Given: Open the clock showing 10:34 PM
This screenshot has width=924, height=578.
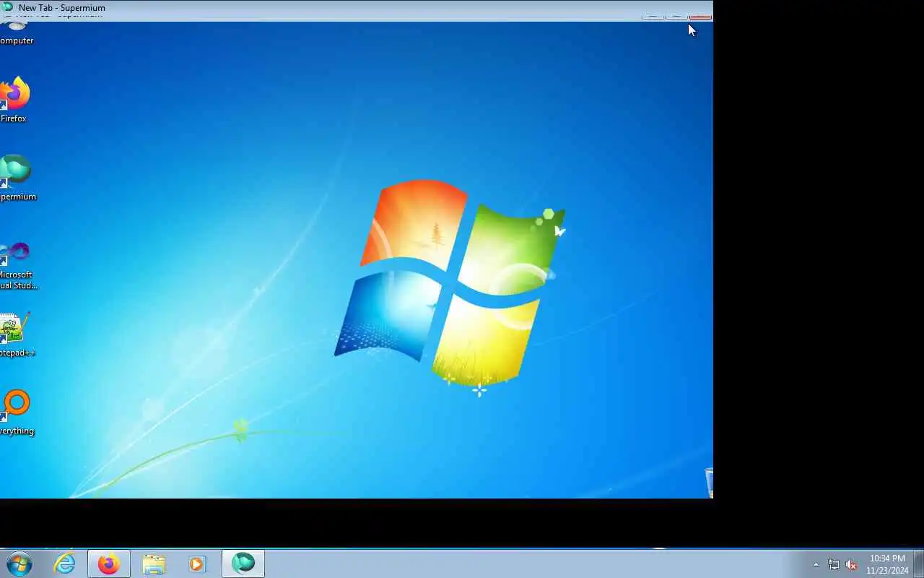Looking at the screenshot, I should coord(887,564).
